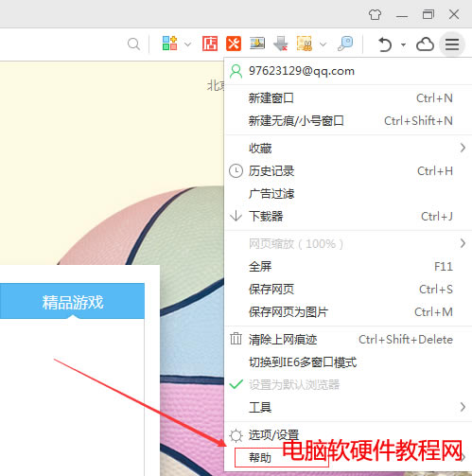Open the red 店 shop icon
Image resolution: width=472 pixels, height=476 pixels.
(210, 44)
